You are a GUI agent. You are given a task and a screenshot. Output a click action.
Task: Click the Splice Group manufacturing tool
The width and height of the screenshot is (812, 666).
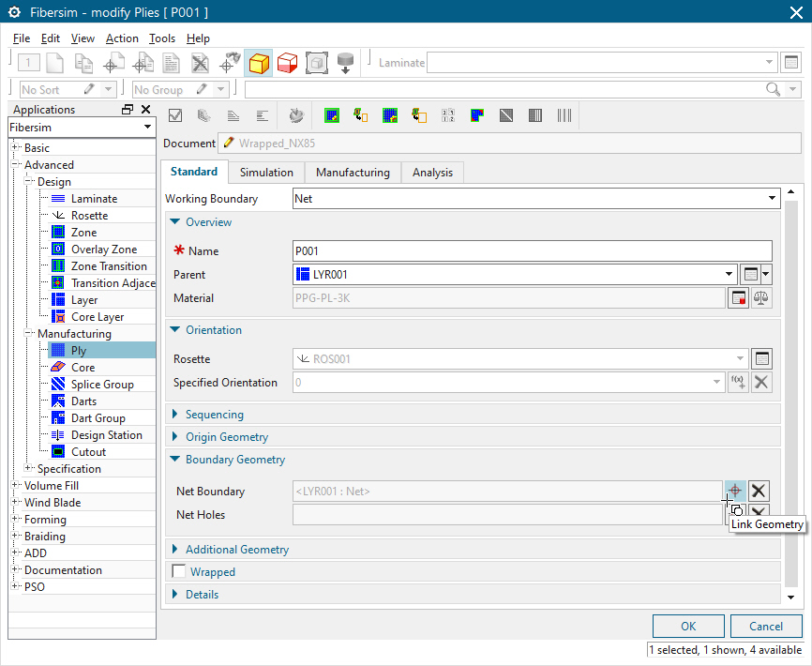coord(104,384)
